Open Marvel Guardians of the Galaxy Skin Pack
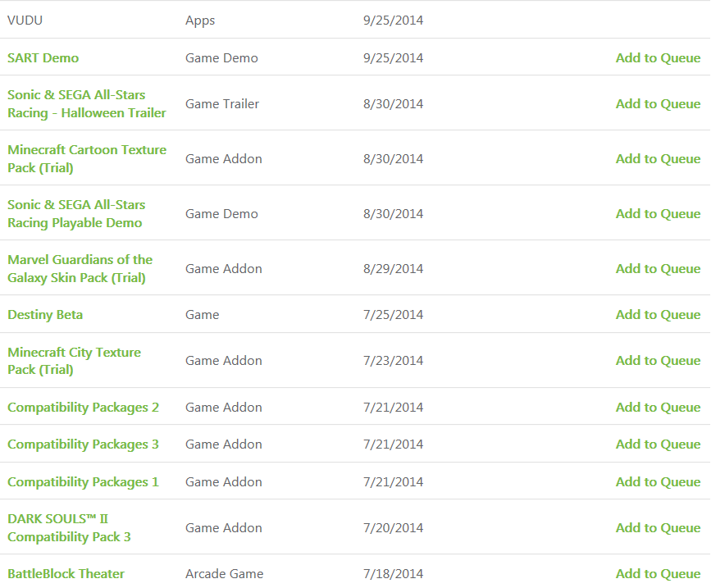Viewport: 711px width, 588px height. [x=80, y=269]
